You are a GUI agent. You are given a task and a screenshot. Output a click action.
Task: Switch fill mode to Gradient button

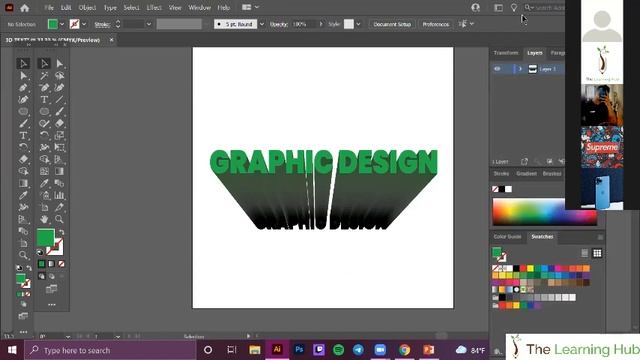coord(51,264)
